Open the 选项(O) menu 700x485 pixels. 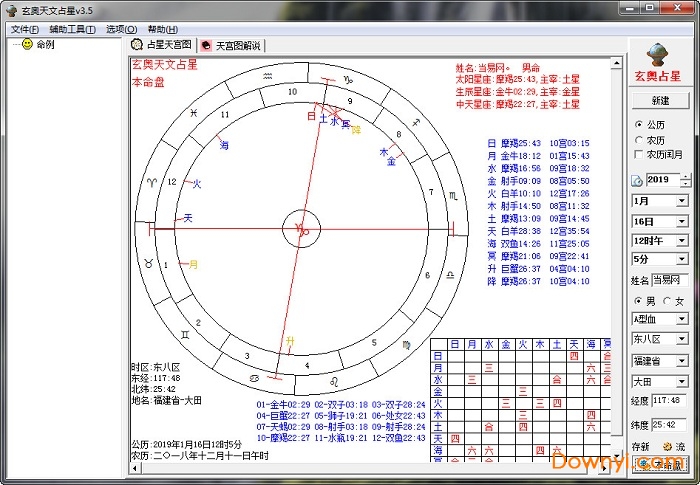[x=121, y=29]
